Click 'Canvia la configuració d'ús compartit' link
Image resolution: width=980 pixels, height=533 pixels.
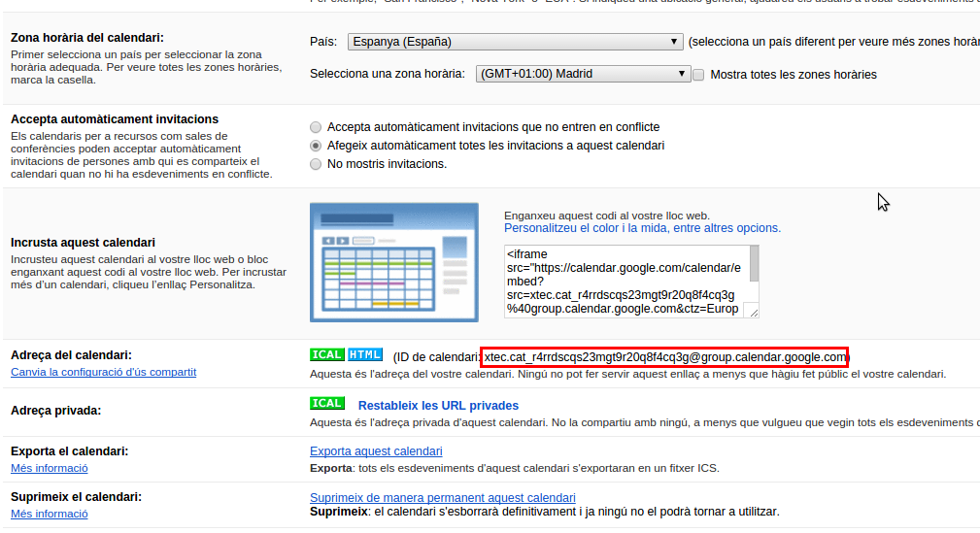coord(103,372)
